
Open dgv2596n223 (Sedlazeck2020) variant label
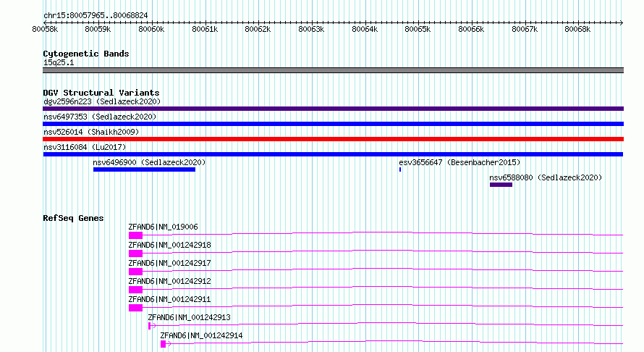[102, 101]
